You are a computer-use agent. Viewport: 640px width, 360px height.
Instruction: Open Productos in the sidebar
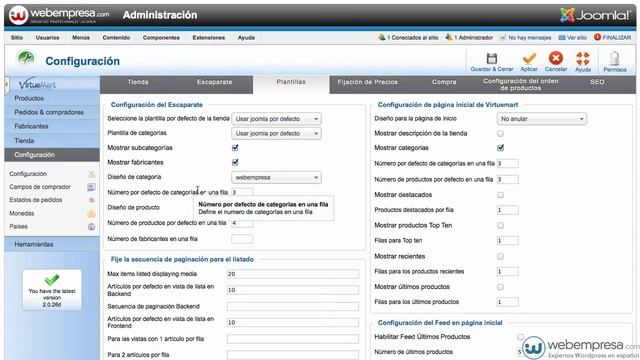click(52, 98)
